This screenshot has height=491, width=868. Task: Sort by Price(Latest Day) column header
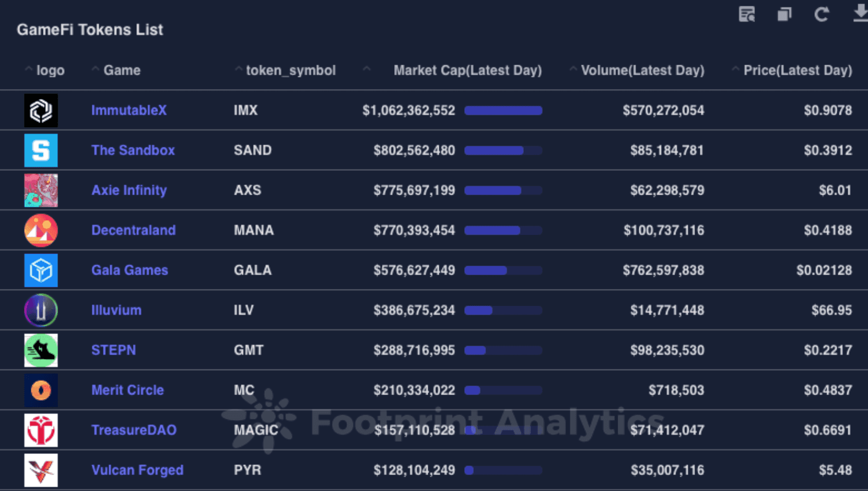pos(797,71)
